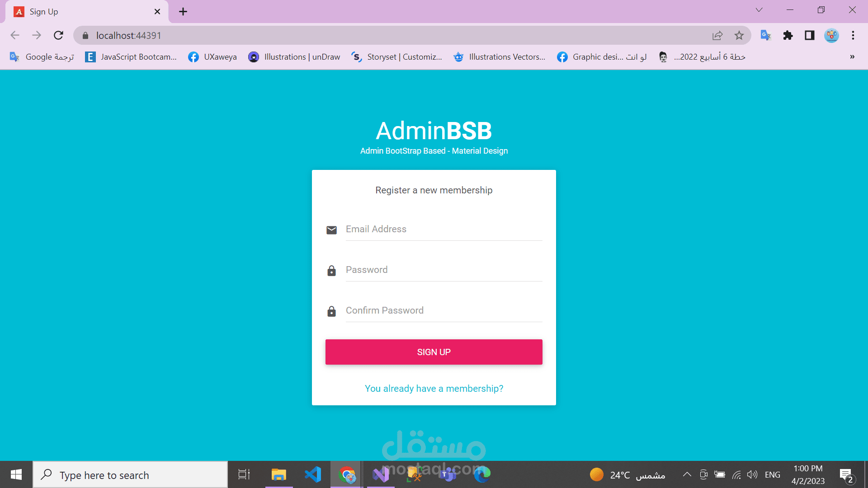Open Visual Studio Code from taskbar
Viewport: 868px width, 488px height.
tap(313, 474)
